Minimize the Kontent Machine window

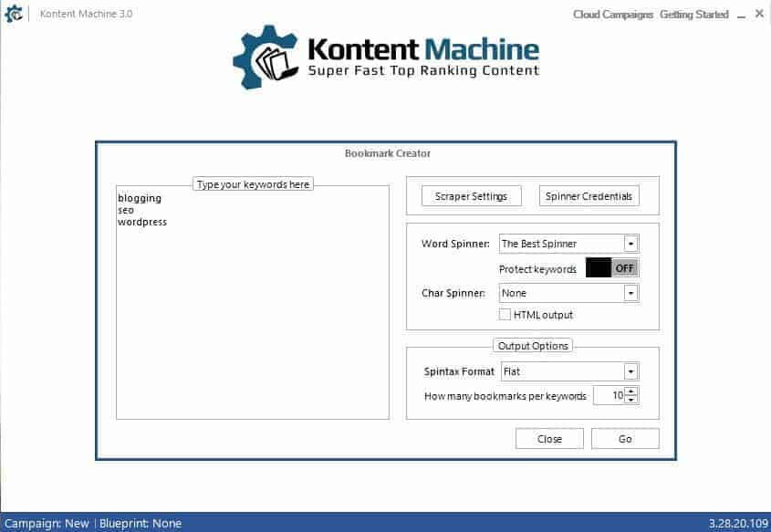(x=742, y=15)
